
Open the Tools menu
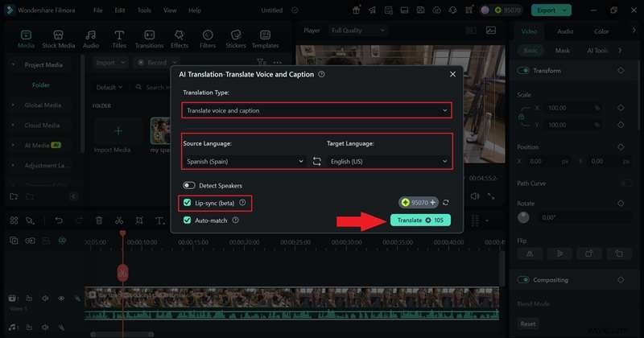144,10
